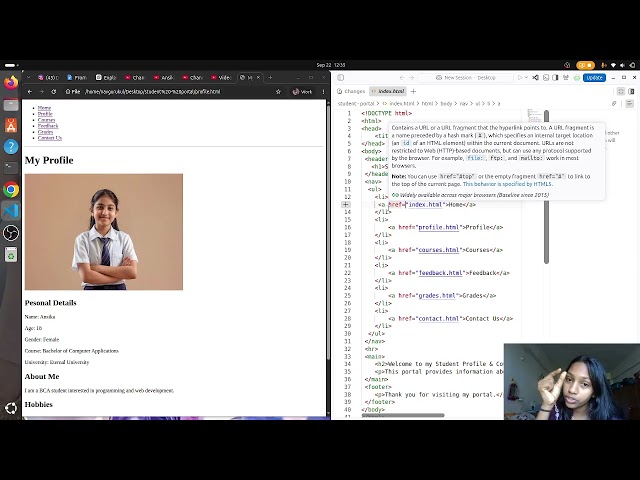Image resolution: width=640 pixels, height=480 pixels.
Task: Click the blue Update button
Action: tap(594, 78)
